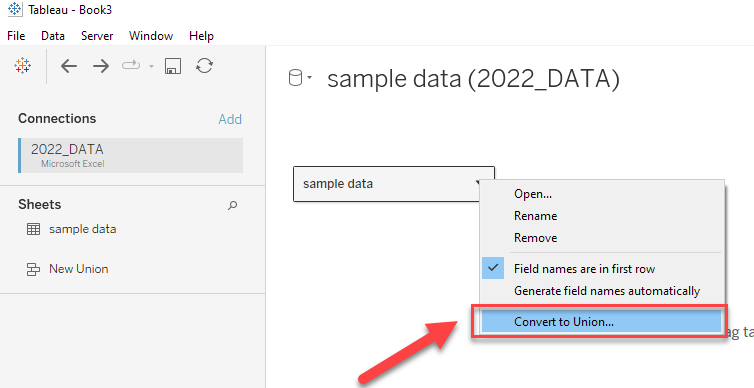Image resolution: width=754 pixels, height=388 pixels.
Task: Click the Tableau start page logo icon
Action: 23,65
